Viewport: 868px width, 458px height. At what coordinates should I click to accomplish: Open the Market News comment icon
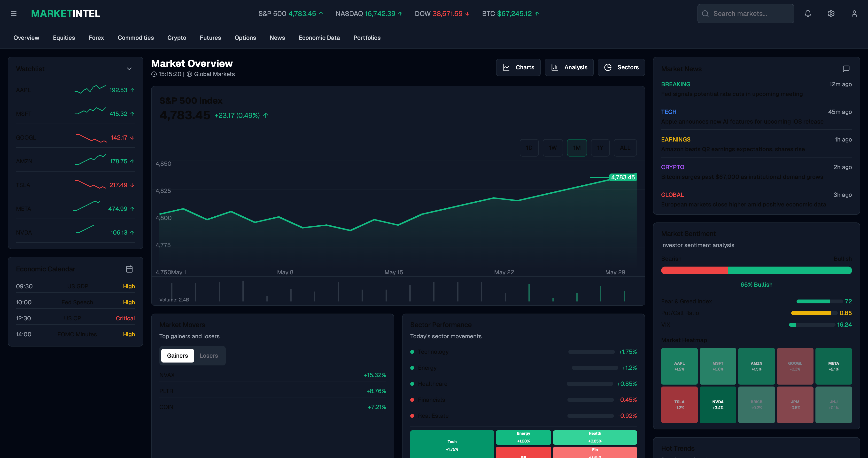(x=847, y=69)
